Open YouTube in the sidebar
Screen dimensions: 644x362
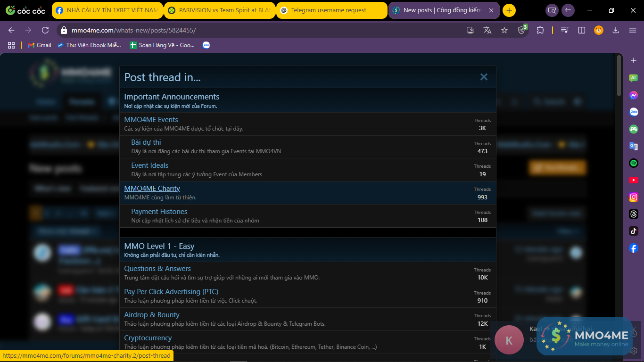634,180
